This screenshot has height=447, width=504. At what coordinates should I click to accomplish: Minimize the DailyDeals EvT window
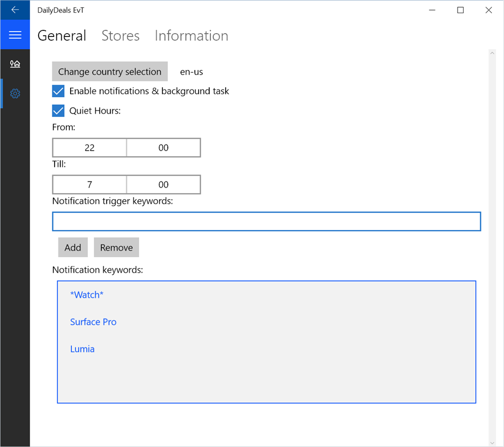point(432,10)
